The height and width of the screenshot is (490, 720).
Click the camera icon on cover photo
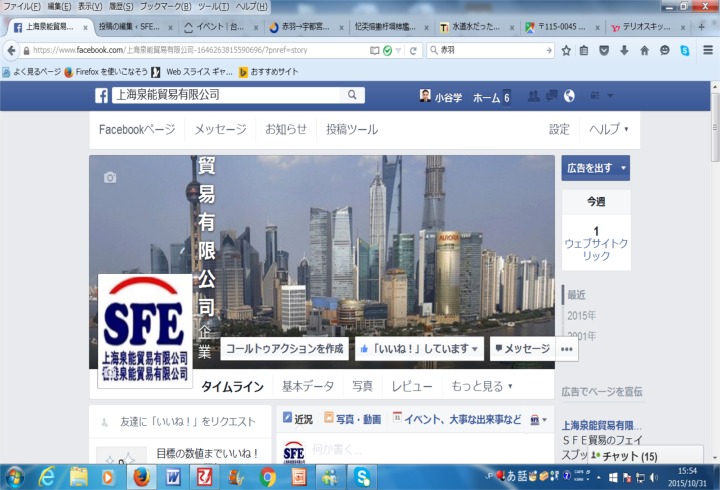click(x=110, y=177)
